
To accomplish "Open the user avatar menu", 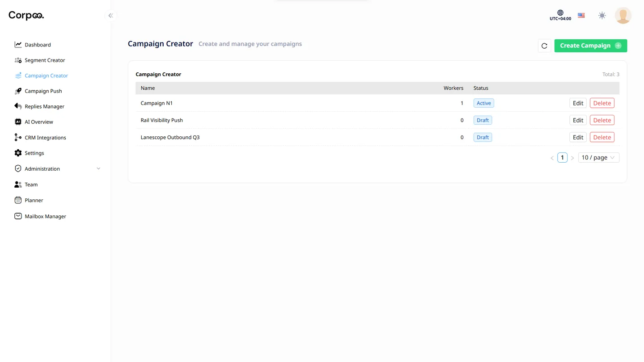I will [623, 16].
